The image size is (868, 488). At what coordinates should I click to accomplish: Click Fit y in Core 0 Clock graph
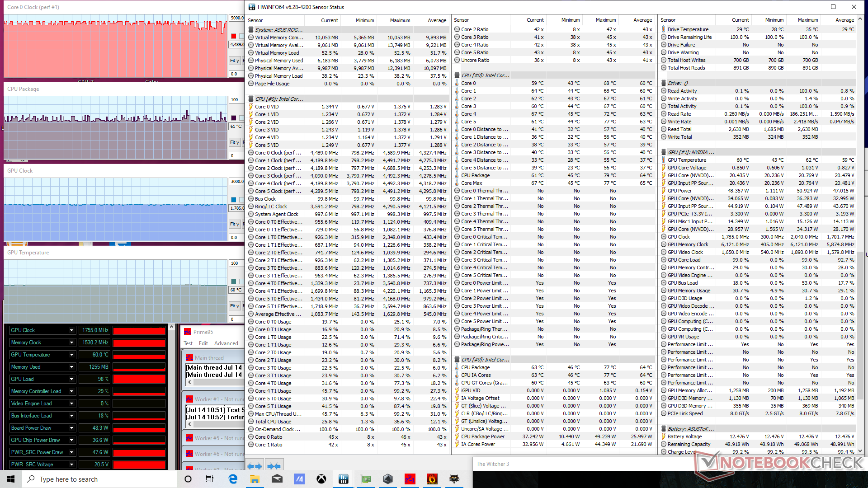point(234,61)
